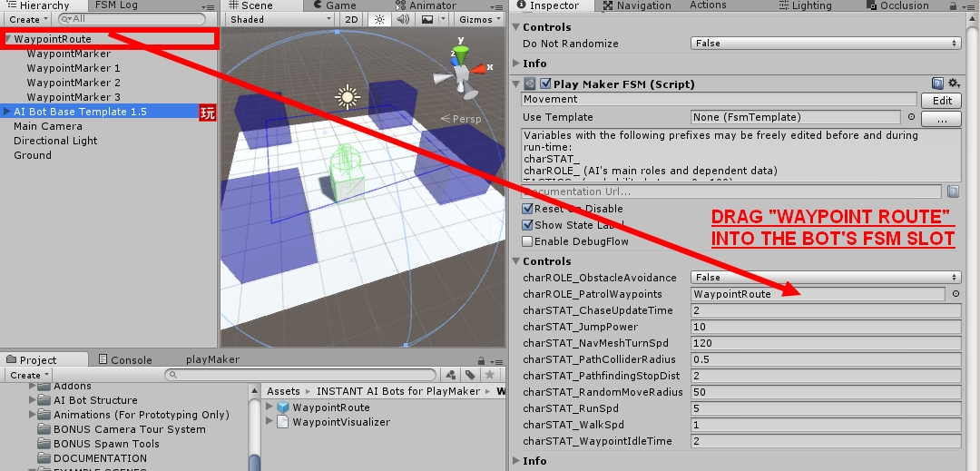The height and width of the screenshot is (471, 980).
Task: Expand WaypointRoute asset in Project
Action: click(x=270, y=407)
